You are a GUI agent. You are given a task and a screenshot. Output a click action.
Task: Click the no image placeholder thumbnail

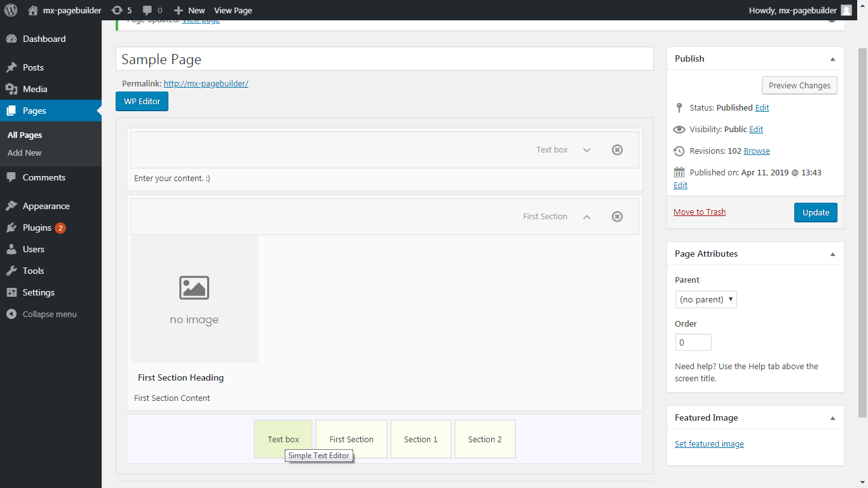pyautogui.click(x=194, y=299)
